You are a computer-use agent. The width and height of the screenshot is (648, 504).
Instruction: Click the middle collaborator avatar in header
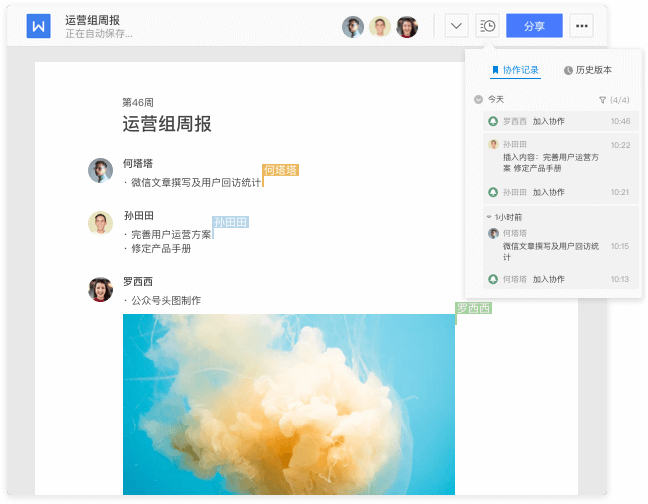pyautogui.click(x=380, y=27)
